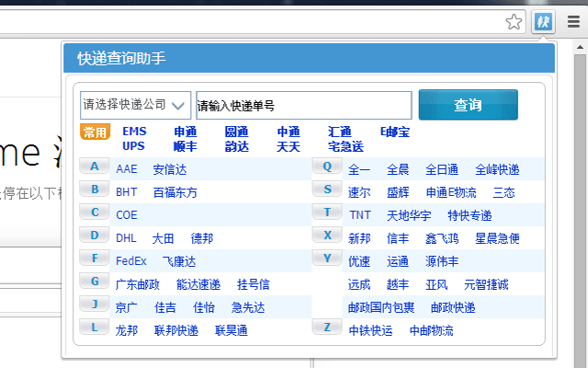The height and width of the screenshot is (368, 588).
Task: Select 中邮物流 courier
Action: pyautogui.click(x=431, y=330)
